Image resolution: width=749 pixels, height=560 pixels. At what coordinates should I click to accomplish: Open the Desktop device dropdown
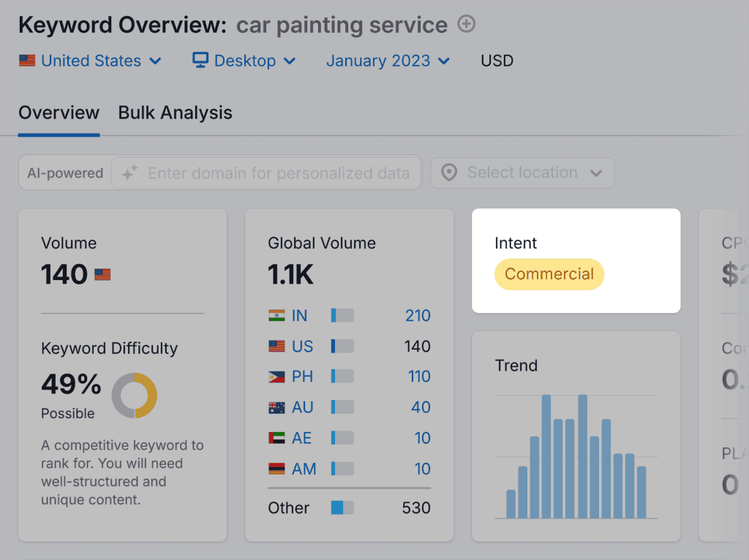tap(244, 61)
